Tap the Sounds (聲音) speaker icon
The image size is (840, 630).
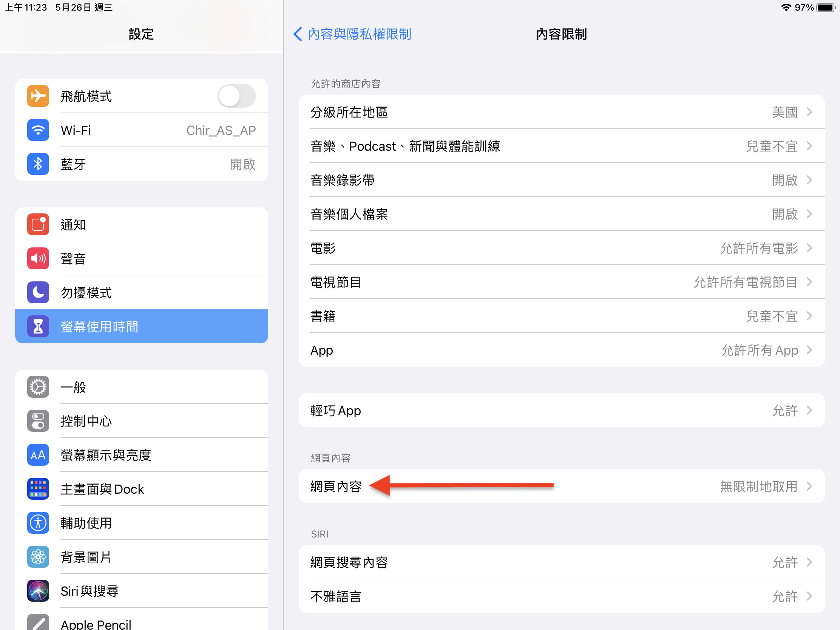[x=38, y=258]
